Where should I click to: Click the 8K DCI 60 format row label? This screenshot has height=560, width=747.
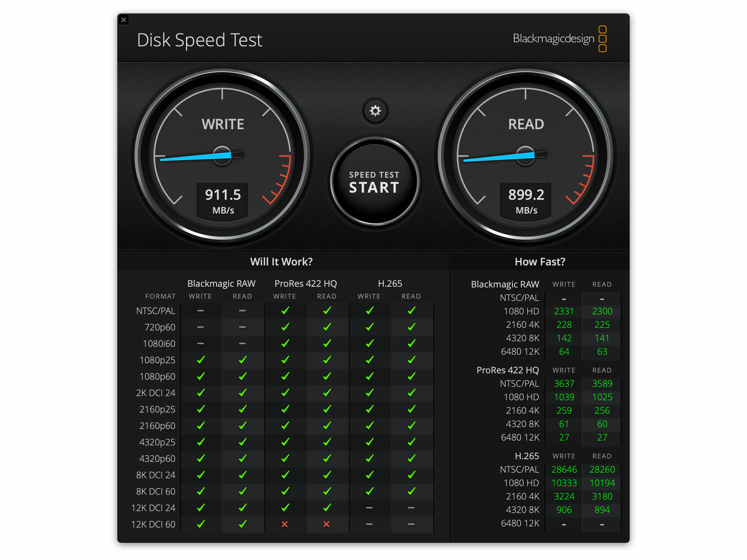coord(155,491)
